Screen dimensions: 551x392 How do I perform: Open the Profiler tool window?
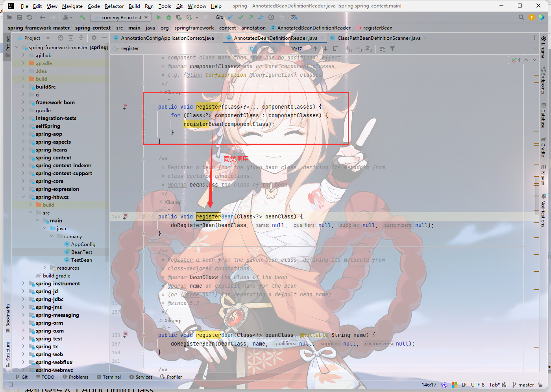(171, 377)
